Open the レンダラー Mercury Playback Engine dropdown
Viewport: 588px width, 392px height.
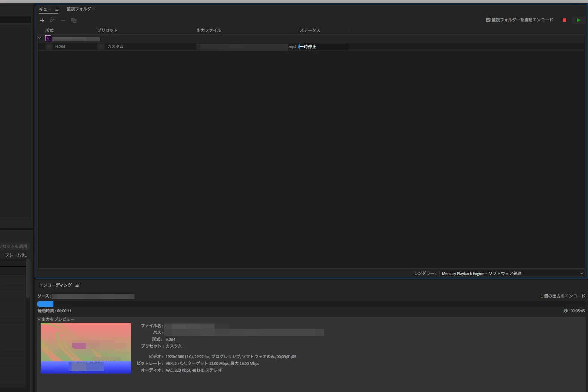[x=512, y=273]
